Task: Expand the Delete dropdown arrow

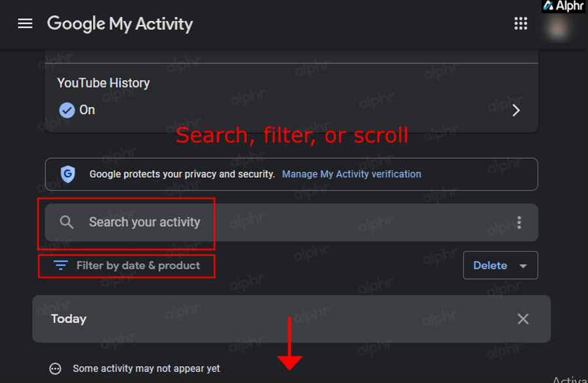Action: pos(523,266)
